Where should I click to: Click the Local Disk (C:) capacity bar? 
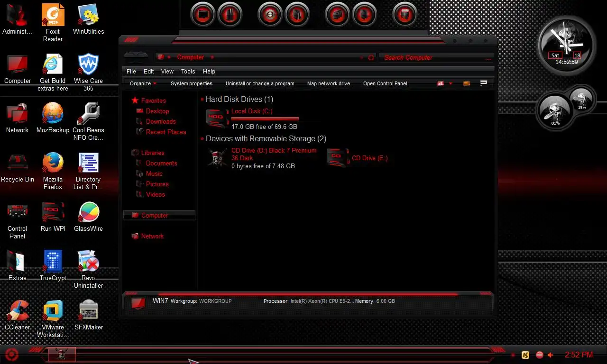(x=276, y=118)
